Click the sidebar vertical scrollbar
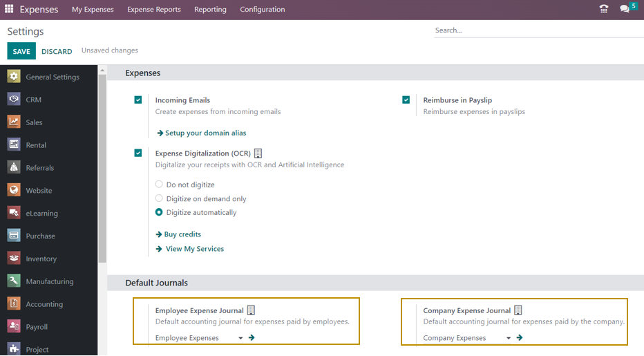This screenshot has width=644, height=356. coord(102,166)
